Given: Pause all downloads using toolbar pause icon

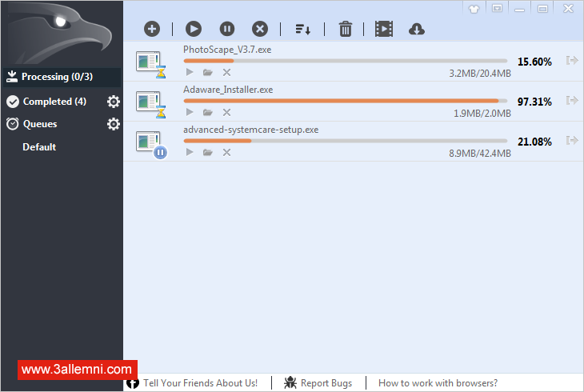Looking at the screenshot, I should tap(227, 29).
